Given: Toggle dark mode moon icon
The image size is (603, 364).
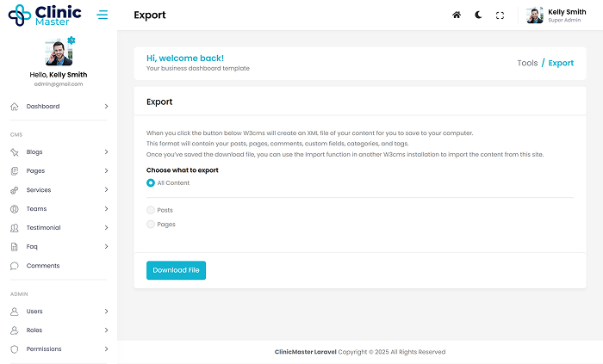Looking at the screenshot, I should tap(478, 15).
